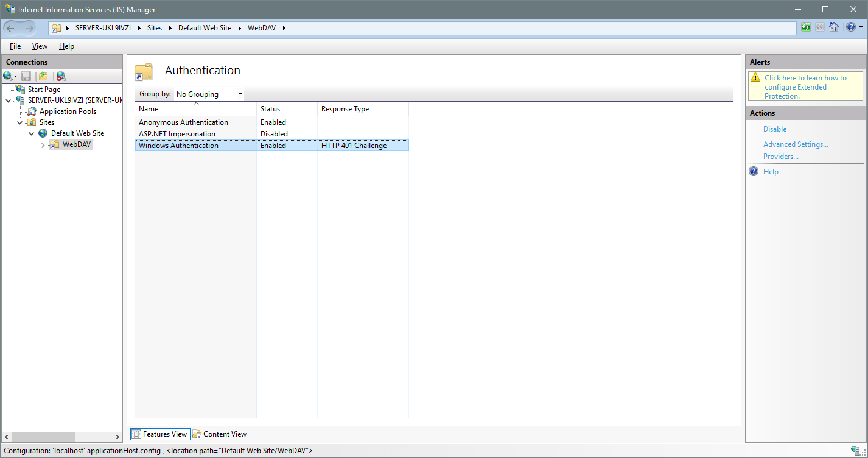868x458 pixels.
Task: Click Disable in Actions pane
Action: (775, 129)
